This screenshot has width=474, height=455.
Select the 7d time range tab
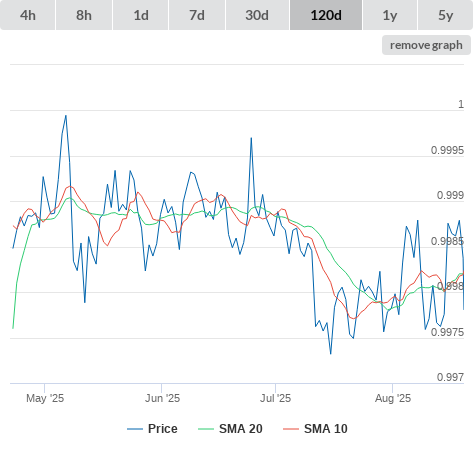tap(197, 15)
